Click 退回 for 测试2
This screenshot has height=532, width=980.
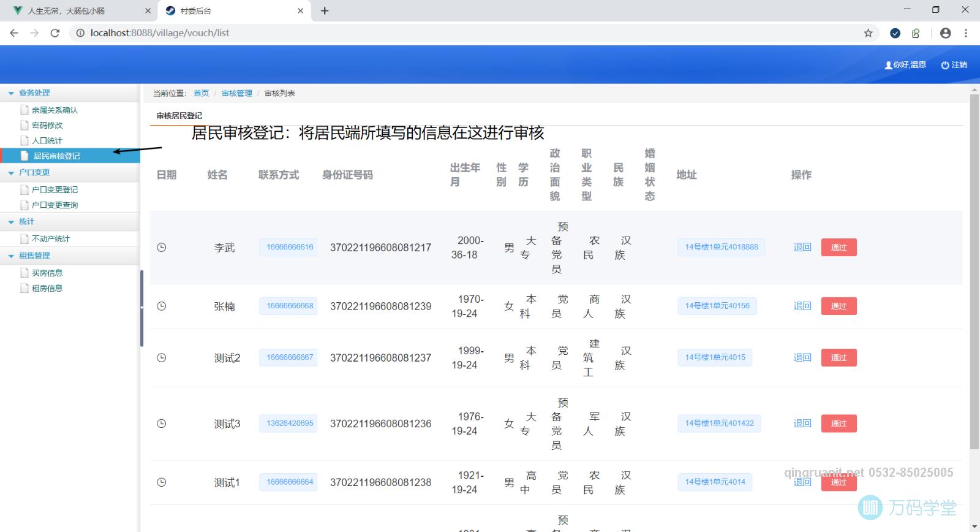point(802,358)
